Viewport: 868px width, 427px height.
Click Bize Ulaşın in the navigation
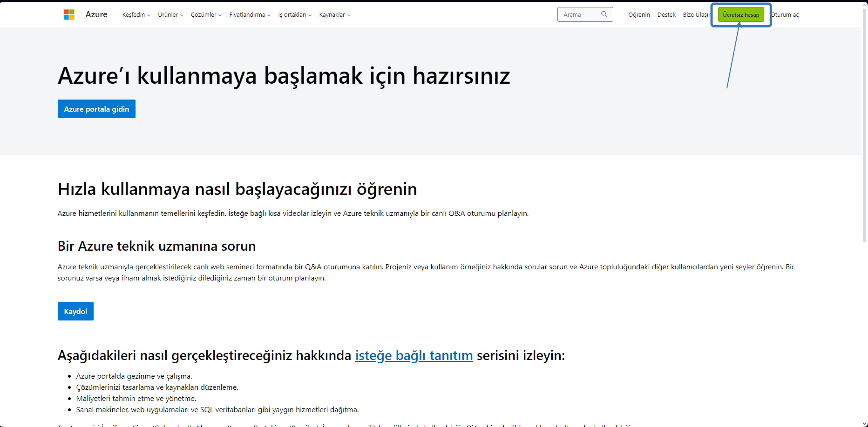pos(696,14)
